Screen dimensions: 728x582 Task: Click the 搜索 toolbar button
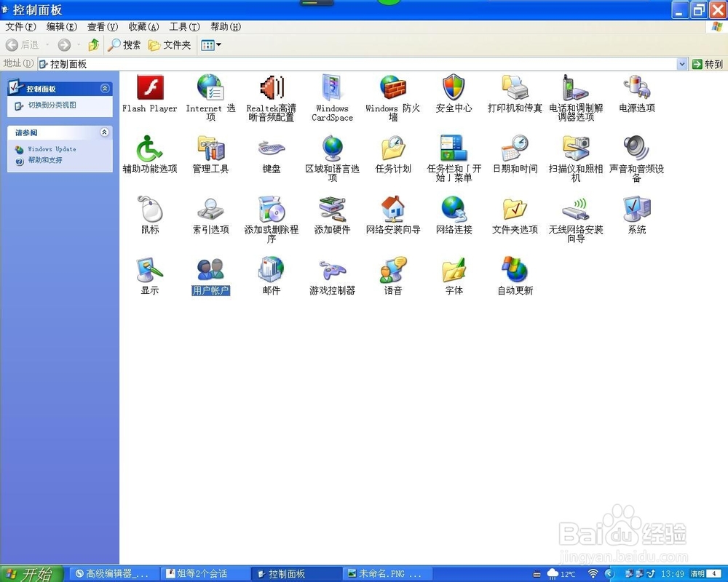point(124,45)
